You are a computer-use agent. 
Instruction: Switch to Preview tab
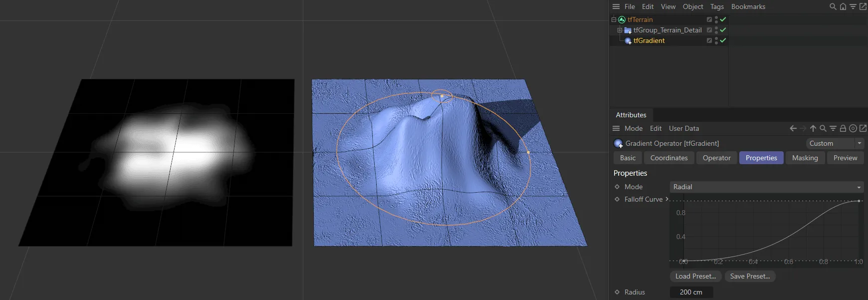845,158
